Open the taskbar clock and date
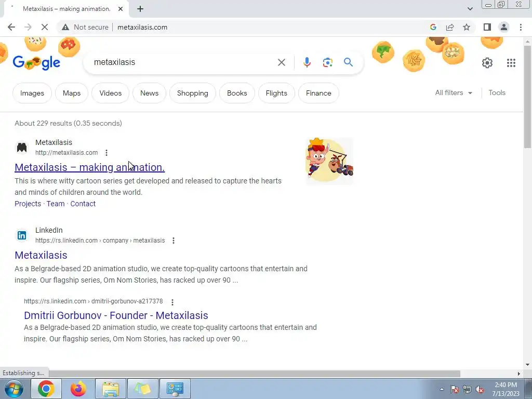 pyautogui.click(x=506, y=389)
